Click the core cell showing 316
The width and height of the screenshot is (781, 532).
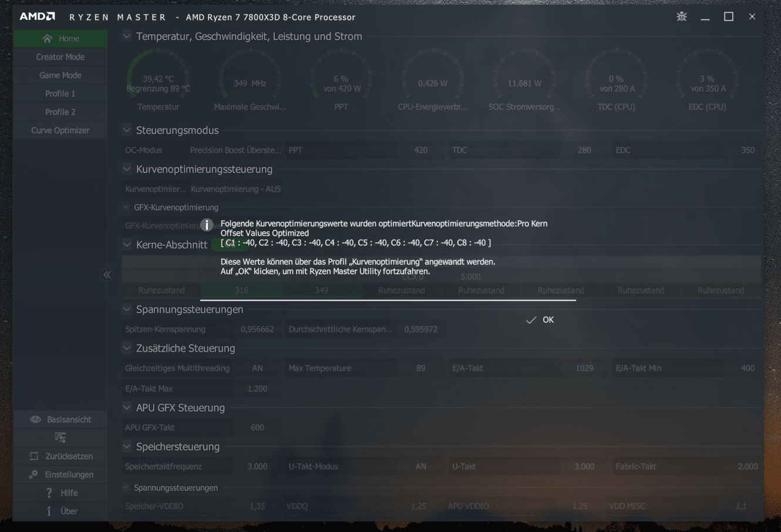tap(241, 291)
